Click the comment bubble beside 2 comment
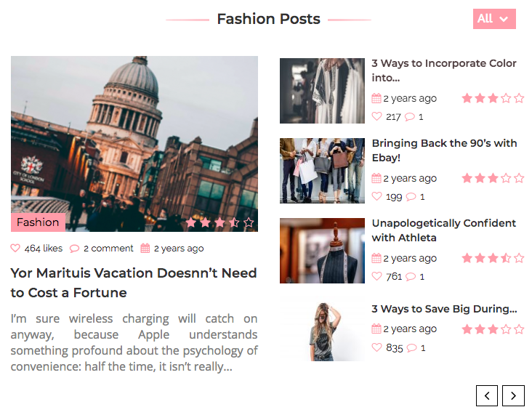Screen dimensions: 532x415 [74, 249]
